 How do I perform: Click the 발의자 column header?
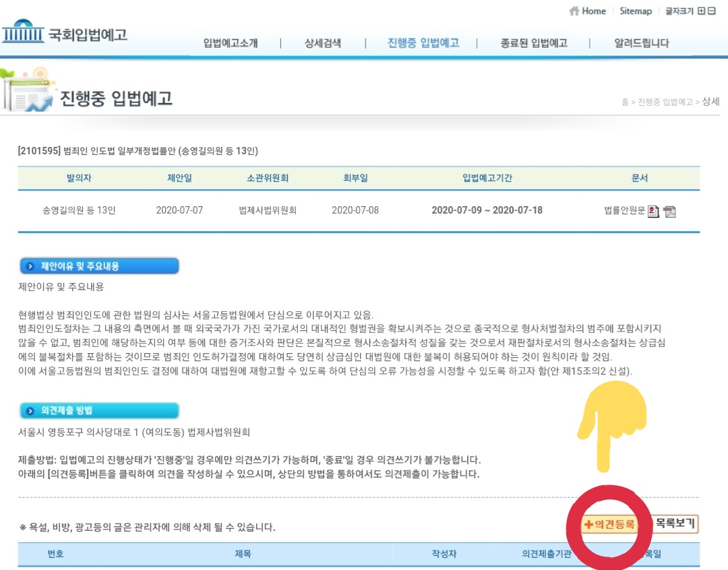(79, 178)
